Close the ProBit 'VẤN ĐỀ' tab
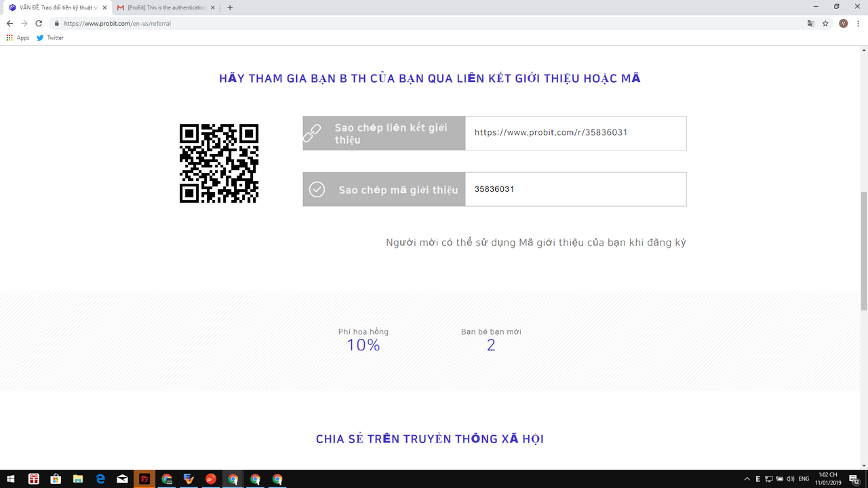This screenshot has width=868, height=488. click(104, 7)
